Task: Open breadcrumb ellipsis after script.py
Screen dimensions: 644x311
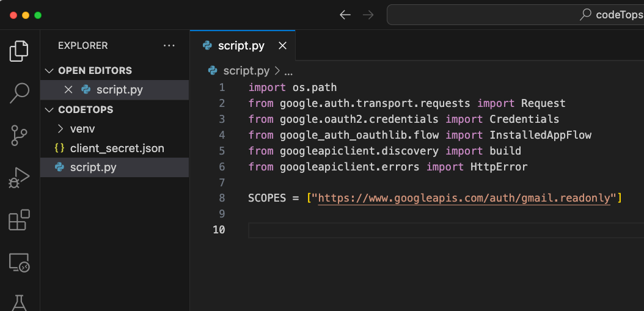Action: [x=288, y=71]
